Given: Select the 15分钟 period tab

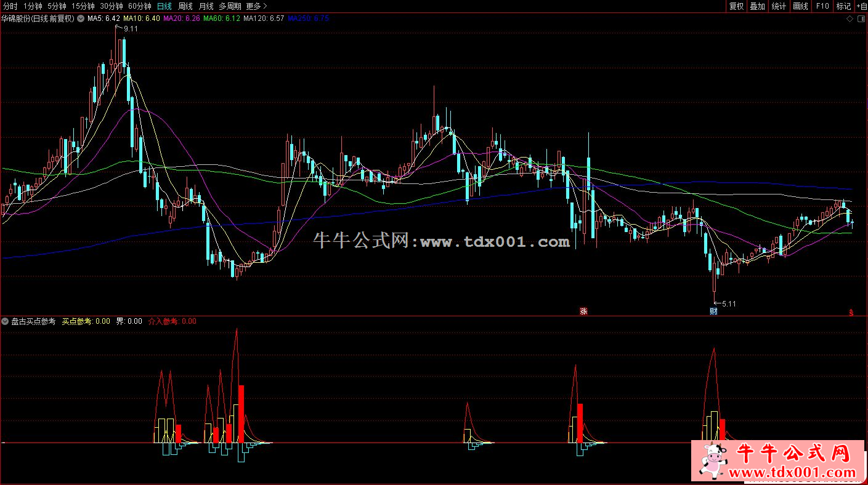Looking at the screenshot, I should point(83,6).
